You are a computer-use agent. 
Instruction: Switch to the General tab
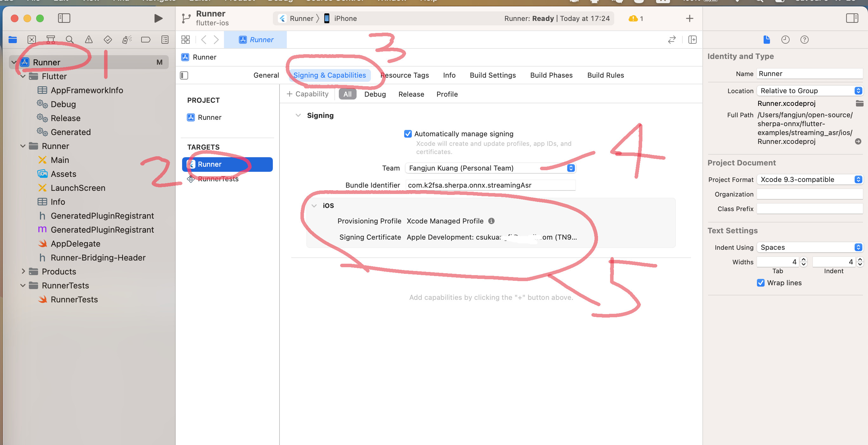266,75
